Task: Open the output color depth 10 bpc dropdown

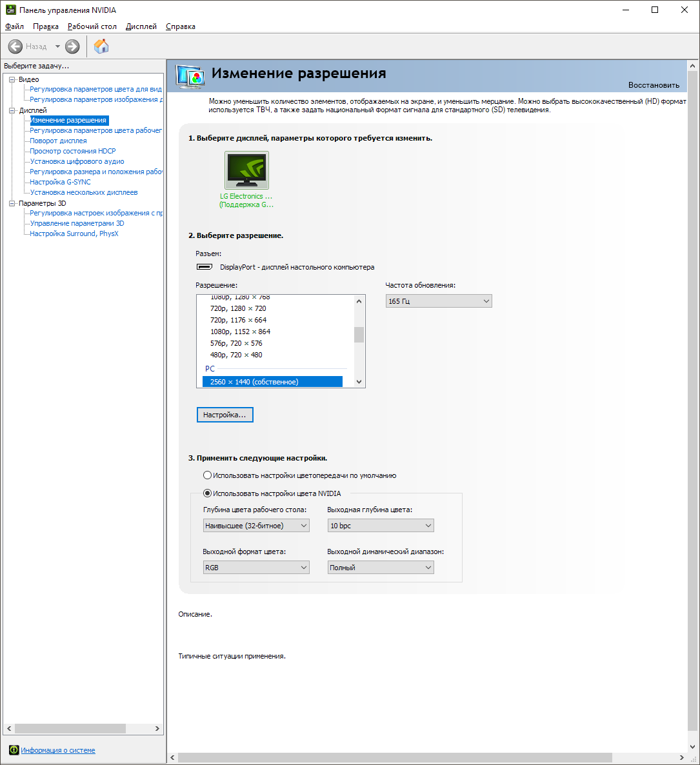Action: [x=381, y=526]
